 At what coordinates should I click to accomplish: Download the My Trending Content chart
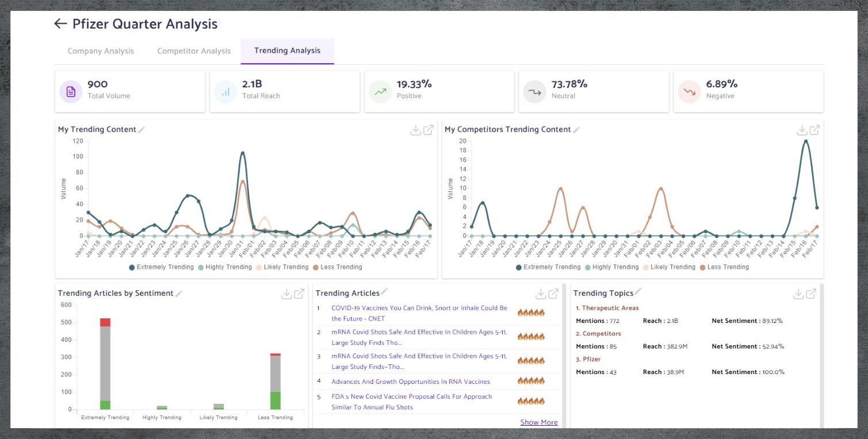[x=415, y=130]
